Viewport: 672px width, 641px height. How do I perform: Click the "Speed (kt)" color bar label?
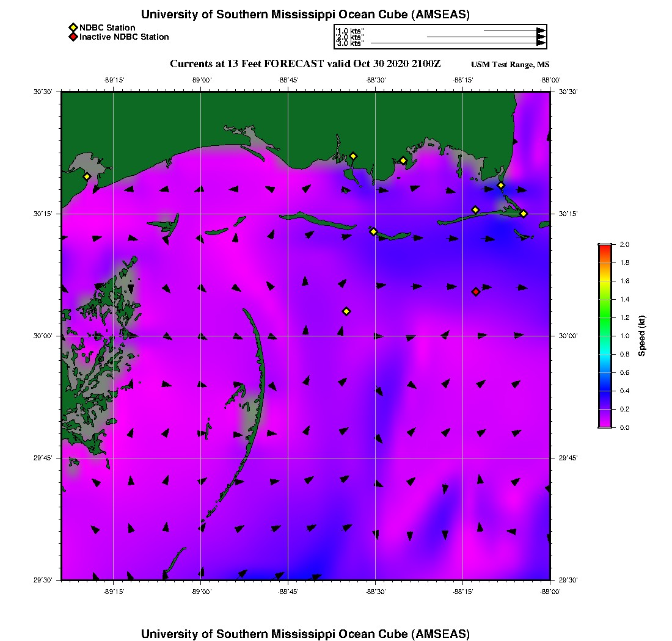(641, 336)
